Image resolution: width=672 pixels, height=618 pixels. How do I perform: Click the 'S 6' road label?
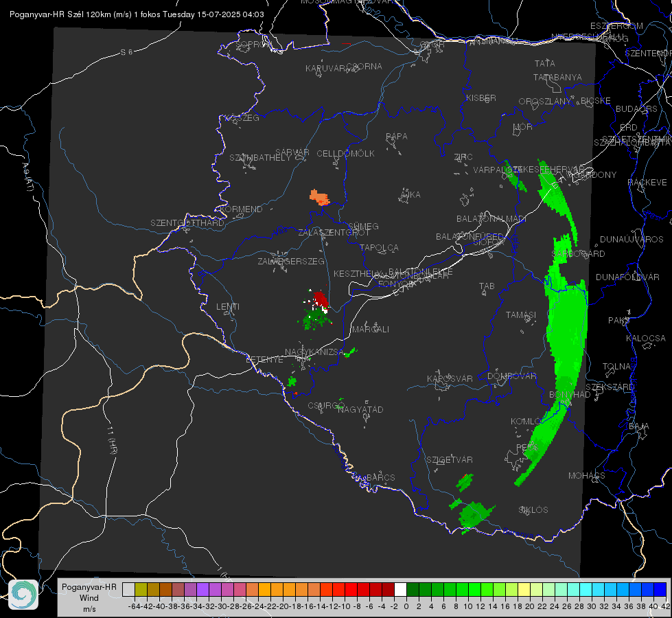pyautogui.click(x=126, y=52)
